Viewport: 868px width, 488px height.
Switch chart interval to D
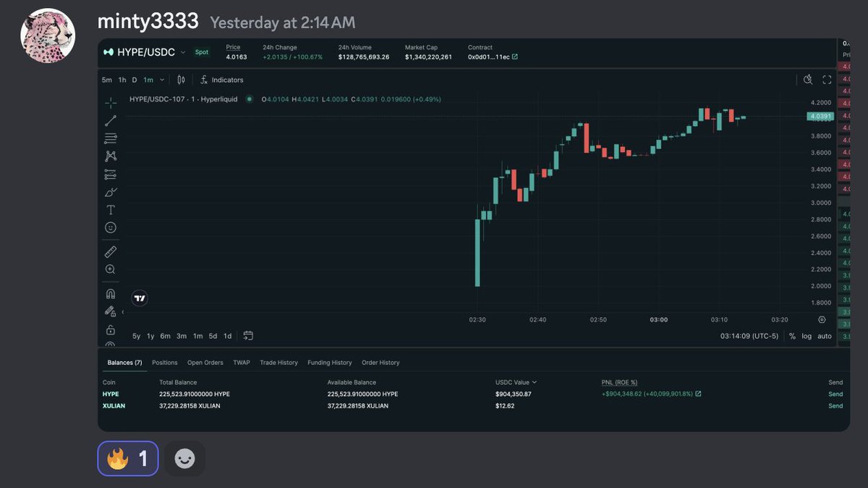pos(135,80)
